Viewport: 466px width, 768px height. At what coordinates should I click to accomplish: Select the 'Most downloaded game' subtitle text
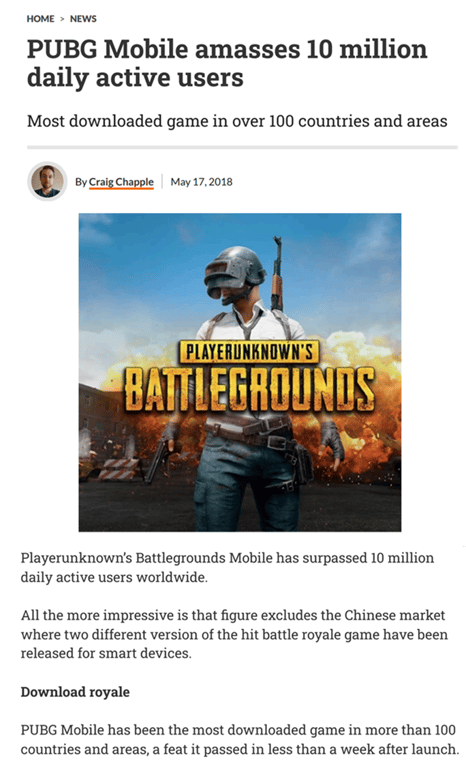237,121
